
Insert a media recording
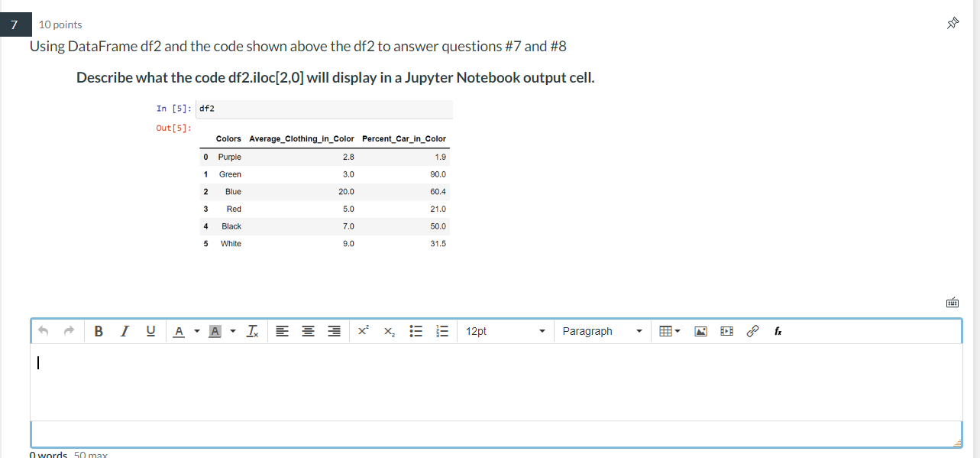(726, 330)
